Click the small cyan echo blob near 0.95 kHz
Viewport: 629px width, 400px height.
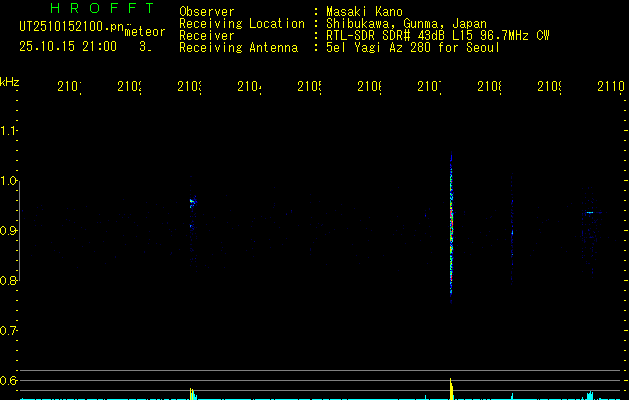pos(193,201)
